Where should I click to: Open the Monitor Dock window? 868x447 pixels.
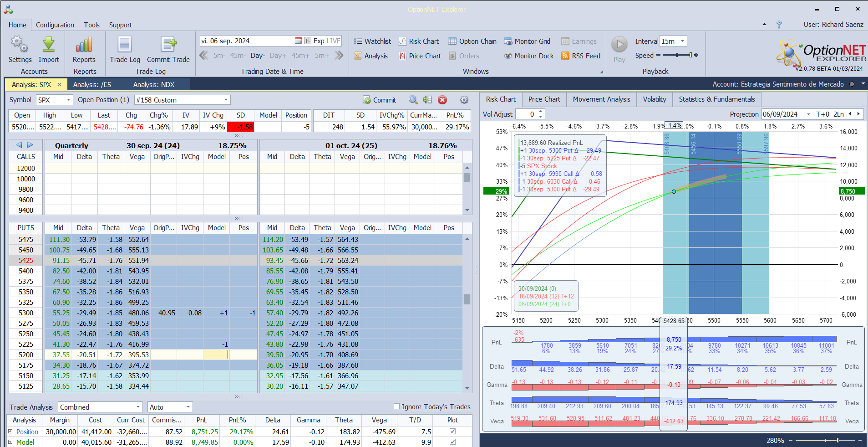[529, 56]
